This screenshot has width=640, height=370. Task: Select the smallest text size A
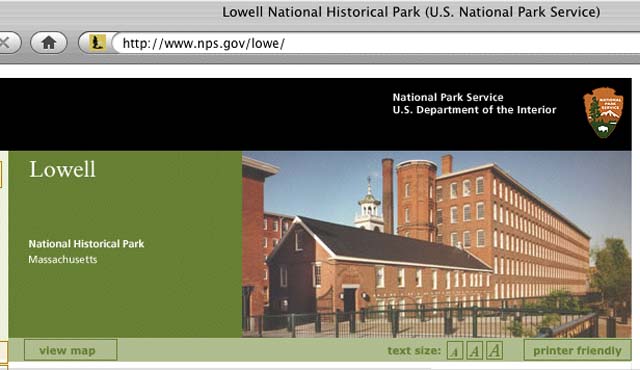tap(455, 351)
